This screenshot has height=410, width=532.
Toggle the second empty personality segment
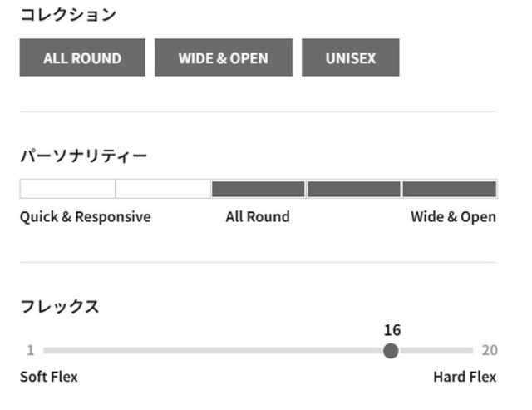tap(163, 189)
